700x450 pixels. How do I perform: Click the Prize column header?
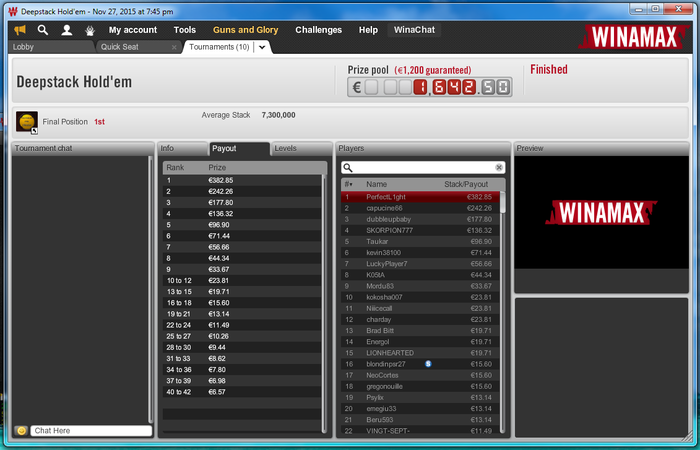pos(217,167)
